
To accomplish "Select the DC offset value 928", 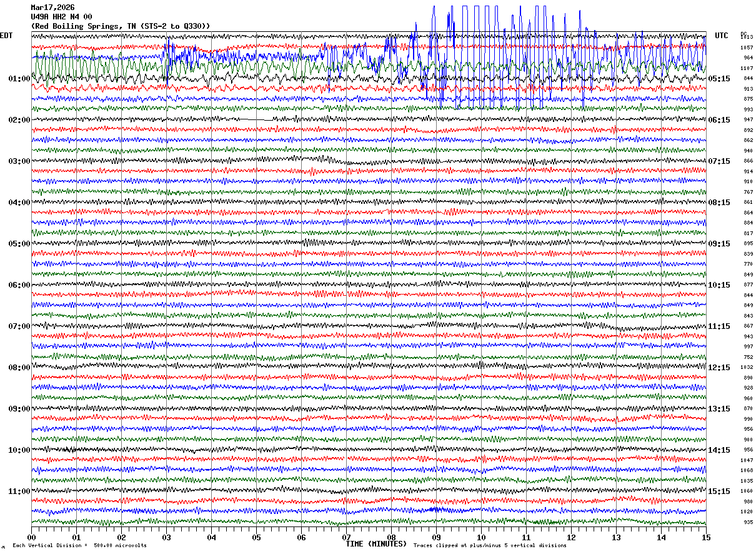I will pyautogui.click(x=749, y=388).
